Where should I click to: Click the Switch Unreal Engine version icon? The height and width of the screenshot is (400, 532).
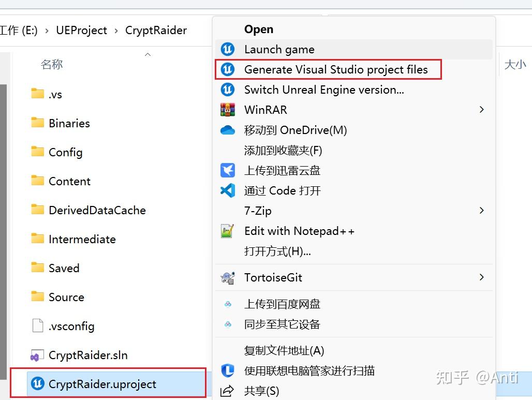[228, 90]
